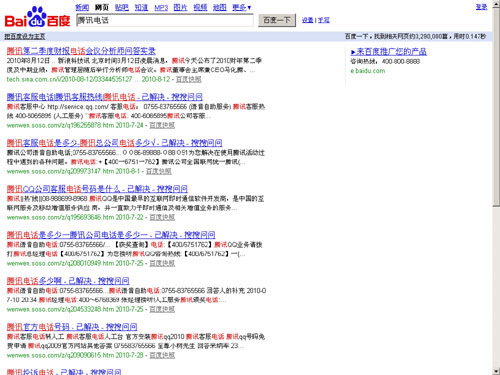Open result 腾讯QQ公司客服电话号码是什么
The image size is (500, 375).
[97, 189]
